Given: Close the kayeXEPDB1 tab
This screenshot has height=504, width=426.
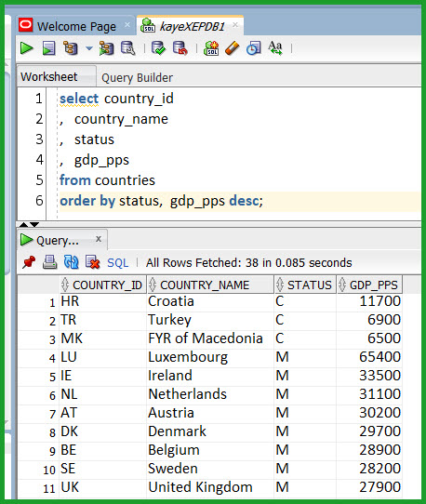Looking at the screenshot, I should [x=235, y=25].
